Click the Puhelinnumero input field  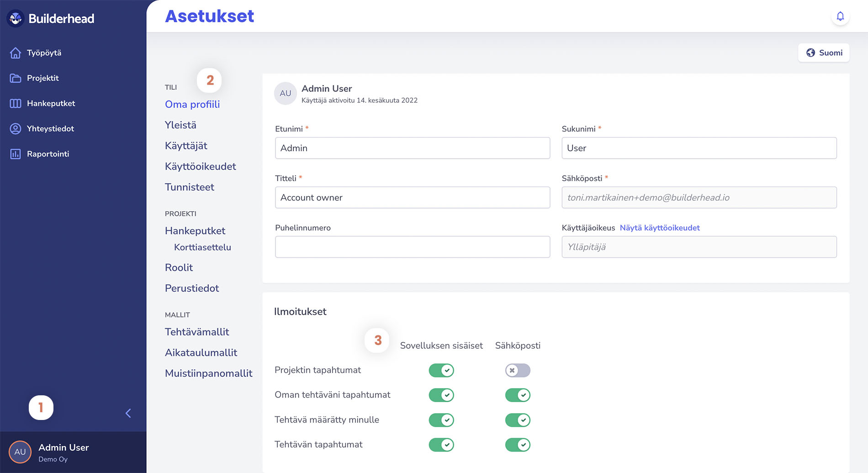coord(412,247)
